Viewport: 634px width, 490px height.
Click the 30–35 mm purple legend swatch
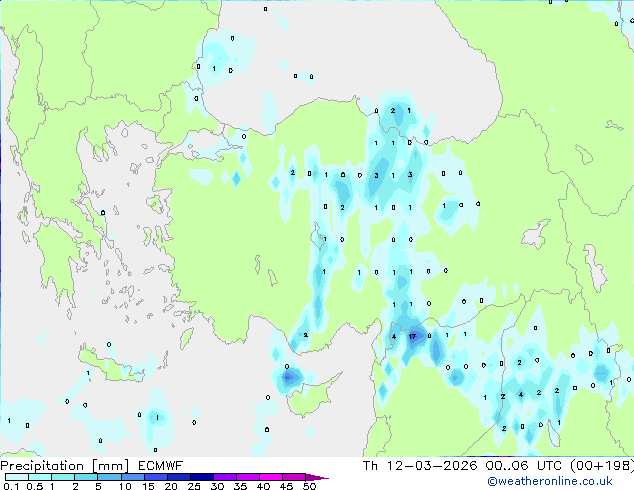click(225, 477)
